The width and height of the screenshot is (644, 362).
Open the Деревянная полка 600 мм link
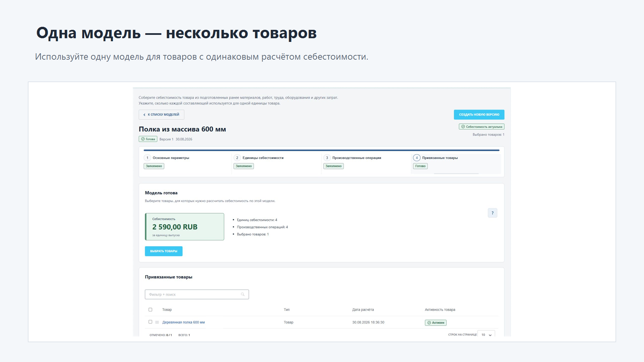[x=183, y=322]
